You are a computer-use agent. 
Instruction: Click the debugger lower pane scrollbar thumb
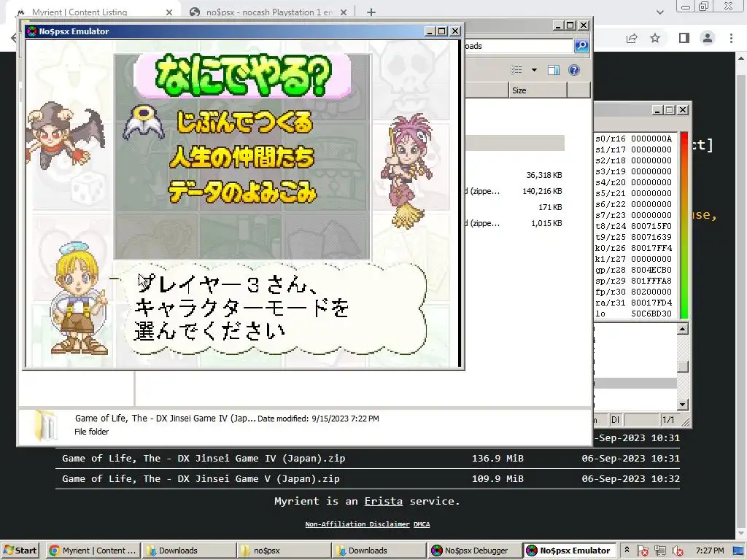point(683,367)
